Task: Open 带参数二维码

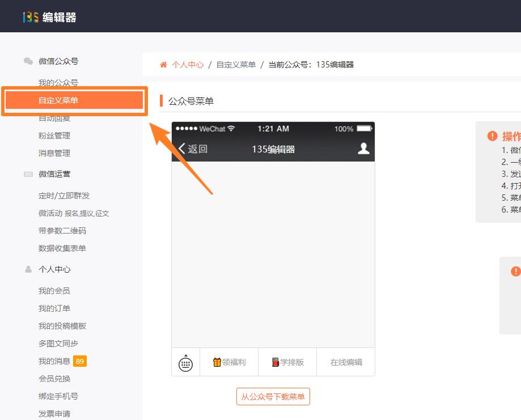Action: point(62,231)
